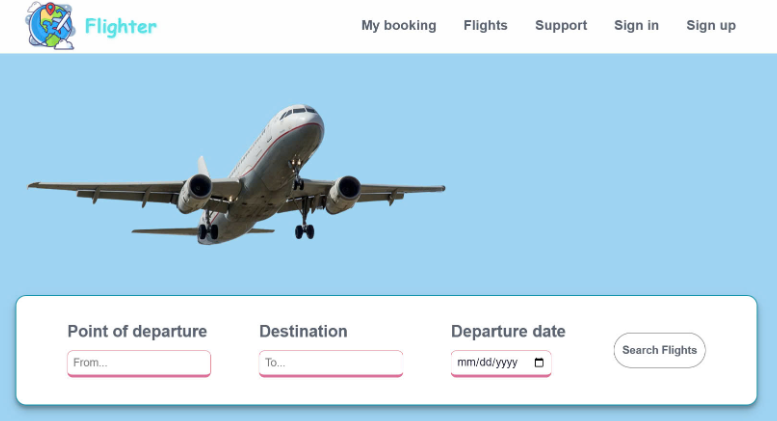The image size is (777, 421).
Task: Click the To destination input field
Action: (331, 363)
